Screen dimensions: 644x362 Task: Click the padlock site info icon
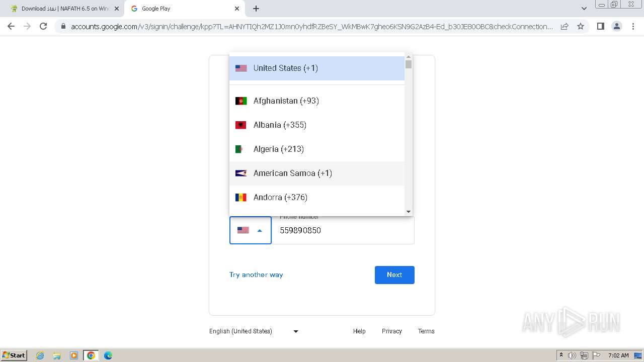tap(63, 26)
